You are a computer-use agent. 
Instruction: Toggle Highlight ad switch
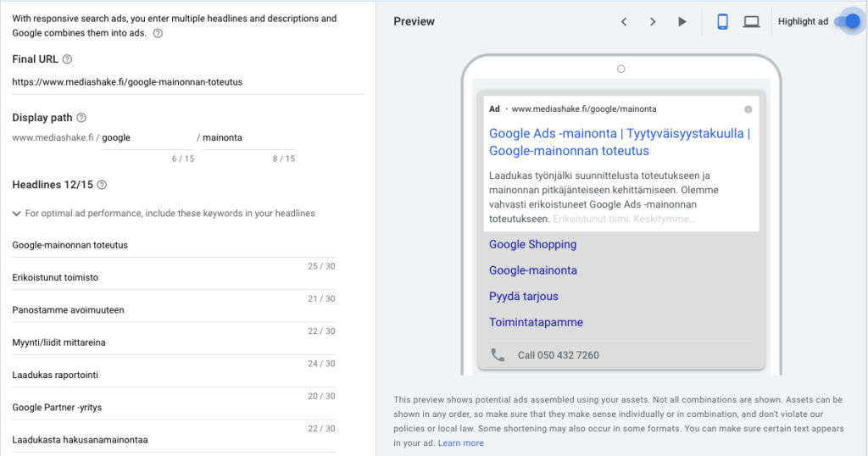[848, 21]
